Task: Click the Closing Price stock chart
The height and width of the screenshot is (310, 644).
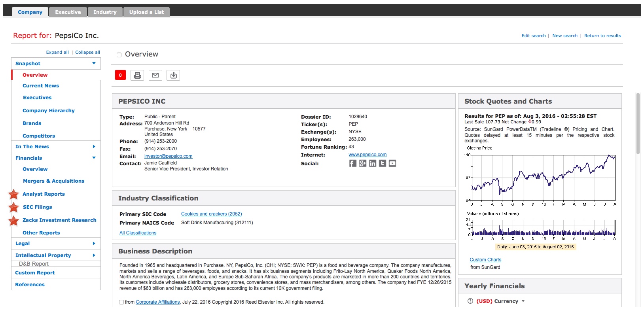Action: (543, 178)
